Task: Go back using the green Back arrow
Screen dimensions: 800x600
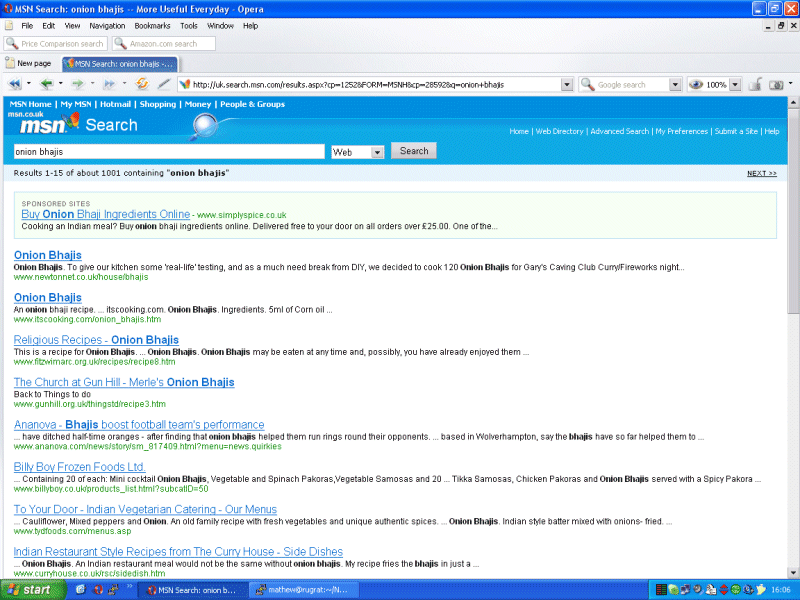Action: coord(46,85)
